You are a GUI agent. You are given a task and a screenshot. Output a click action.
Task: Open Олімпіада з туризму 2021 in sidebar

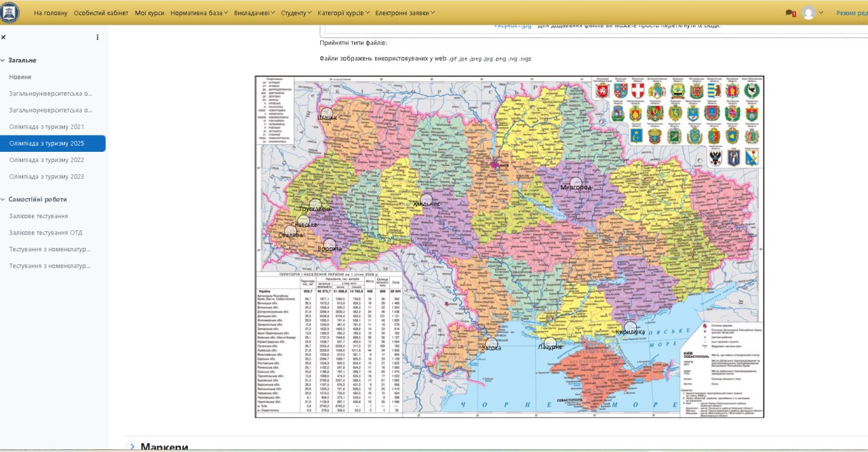coord(47,127)
